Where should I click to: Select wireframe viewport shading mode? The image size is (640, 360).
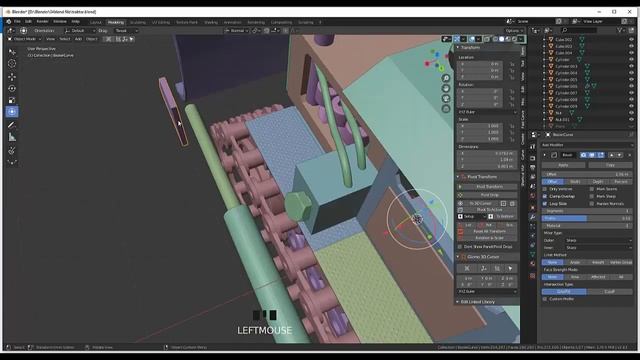pos(495,39)
